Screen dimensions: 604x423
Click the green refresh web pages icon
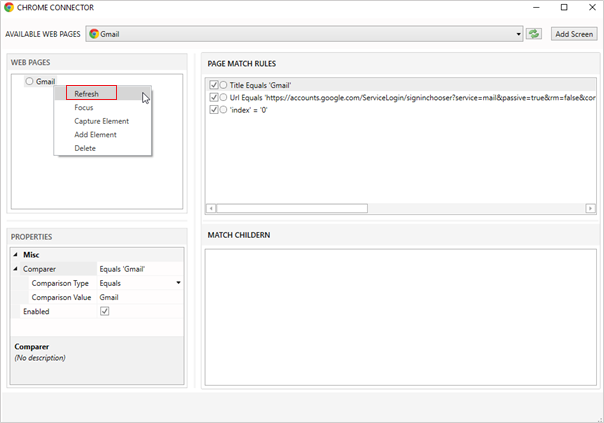[534, 34]
